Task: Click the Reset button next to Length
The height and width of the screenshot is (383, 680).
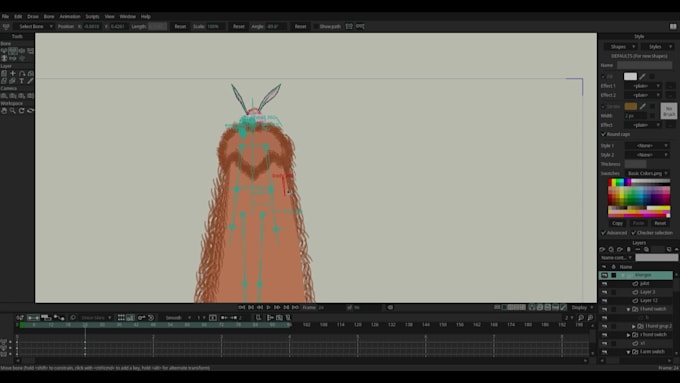Action: pyautogui.click(x=180, y=26)
